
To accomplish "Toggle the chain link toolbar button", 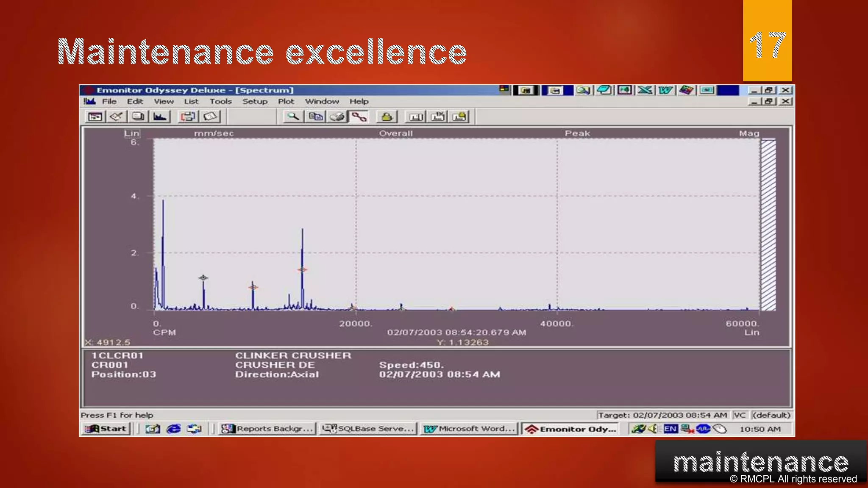I will click(x=359, y=116).
